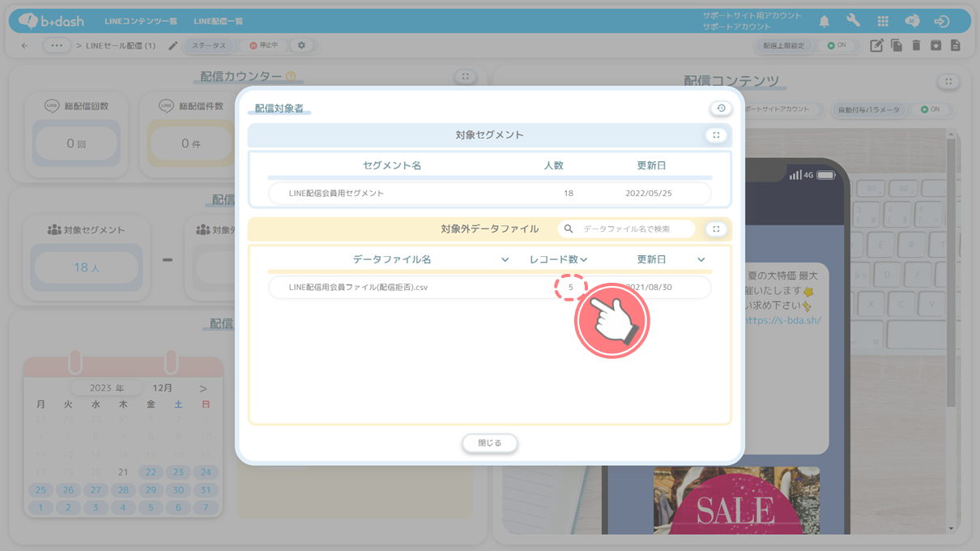Image resolution: width=980 pixels, height=551 pixels.
Task: Click the s-bda.sh link in message preview
Action: coord(782,320)
